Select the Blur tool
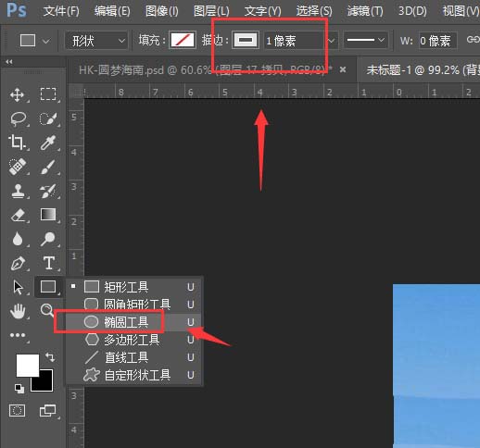This screenshot has height=448, width=480. (18, 239)
